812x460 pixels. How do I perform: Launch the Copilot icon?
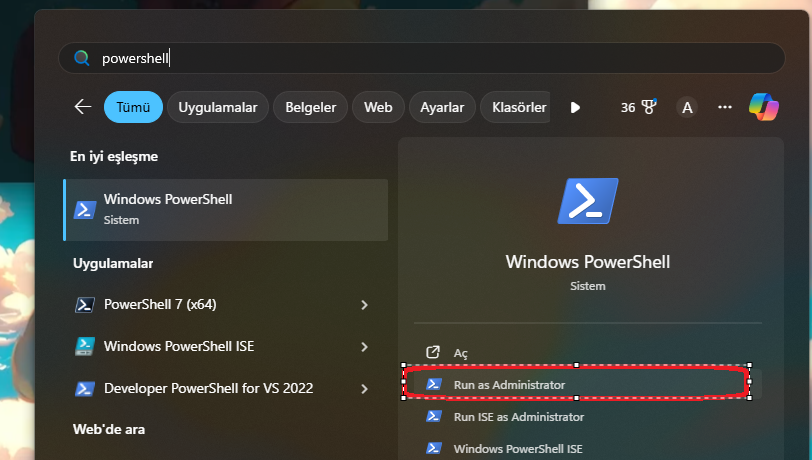[x=764, y=107]
